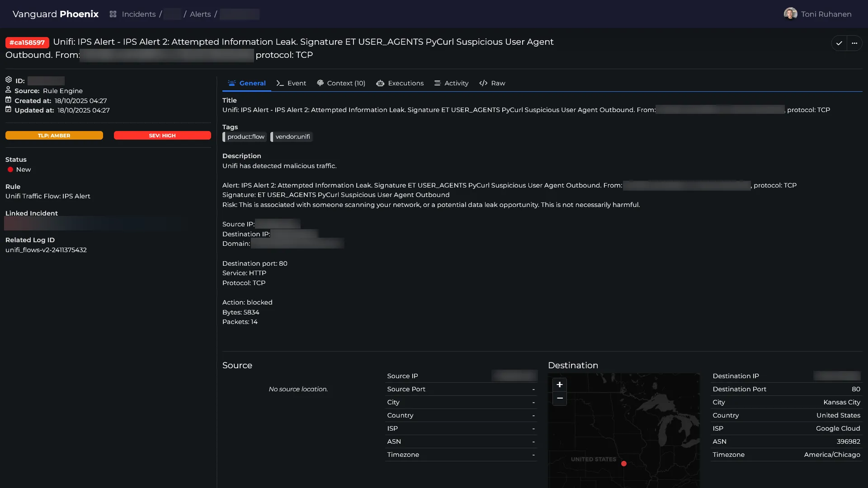Click the vendor:unifi tag

292,136
